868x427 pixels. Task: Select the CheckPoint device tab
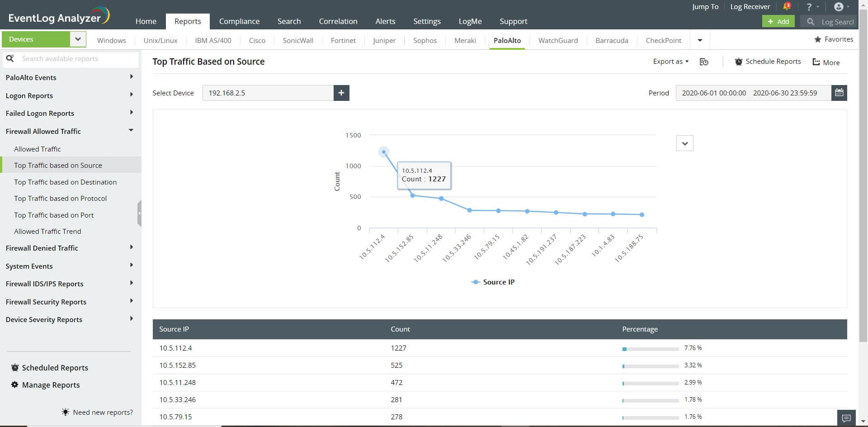(663, 40)
